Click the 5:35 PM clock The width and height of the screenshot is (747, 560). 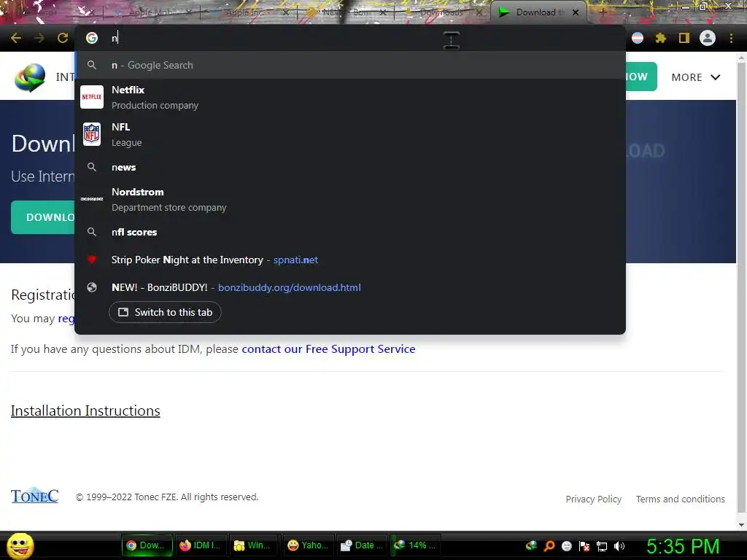683,545
